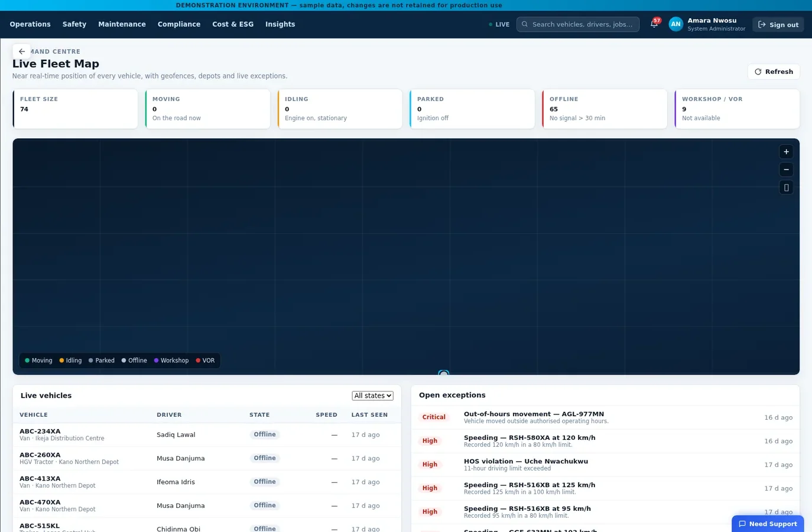
Task: Open the All states filter dropdown
Action: pos(372,395)
